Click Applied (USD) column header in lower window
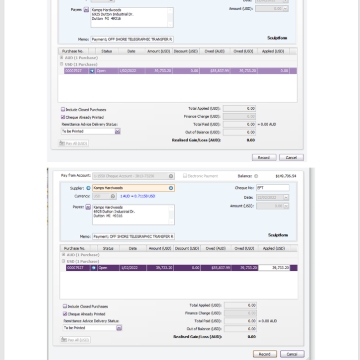The image size is (360, 360). (274, 248)
